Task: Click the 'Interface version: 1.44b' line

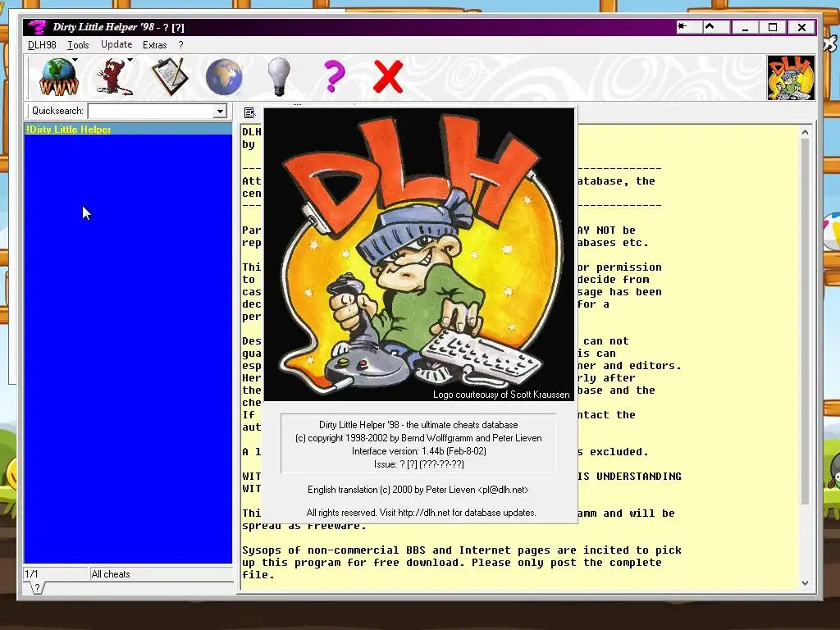Action: click(419, 451)
